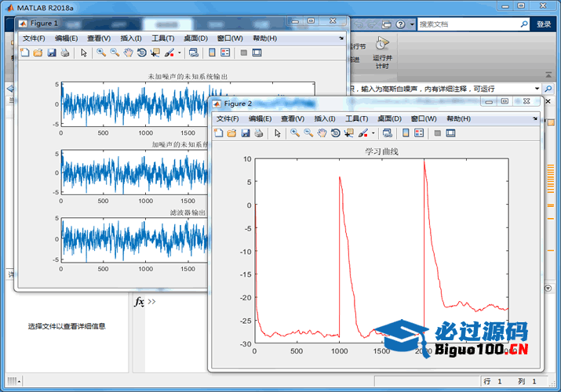Open 桌面(D) menu in Figure 1
Image resolution: width=561 pixels, height=392 pixels.
coord(195,38)
